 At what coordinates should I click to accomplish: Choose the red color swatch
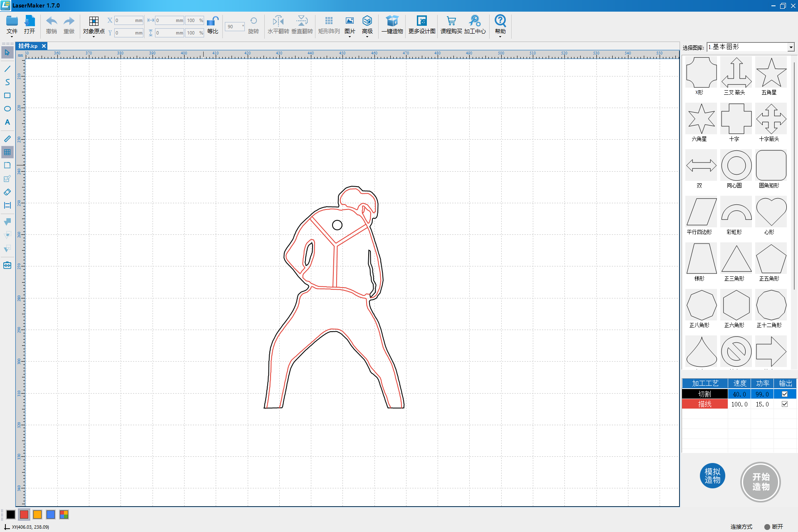pos(24,515)
